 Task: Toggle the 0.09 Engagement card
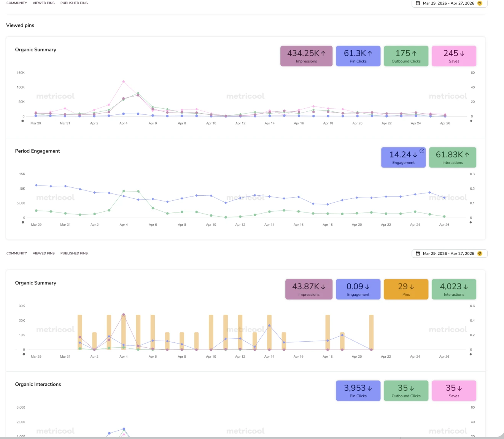[x=358, y=289]
